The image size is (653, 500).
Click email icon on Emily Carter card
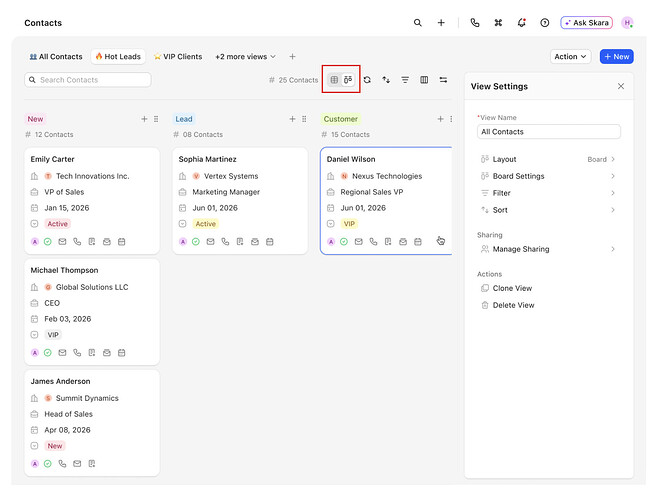62,241
